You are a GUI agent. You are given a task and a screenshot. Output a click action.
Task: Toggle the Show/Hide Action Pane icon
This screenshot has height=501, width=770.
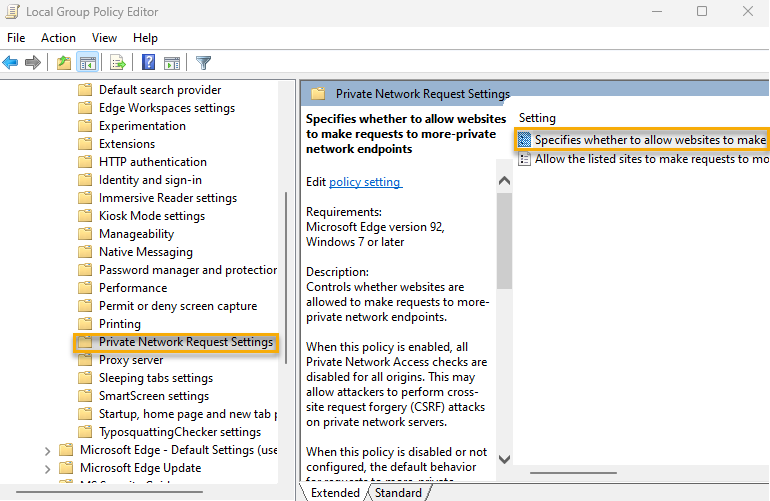(171, 63)
